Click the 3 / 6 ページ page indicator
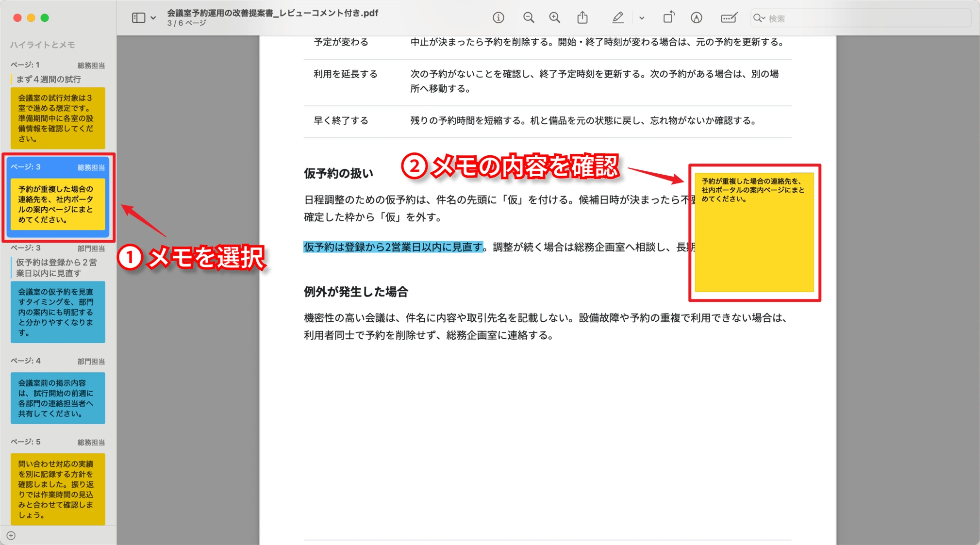The image size is (980, 545). (x=186, y=23)
